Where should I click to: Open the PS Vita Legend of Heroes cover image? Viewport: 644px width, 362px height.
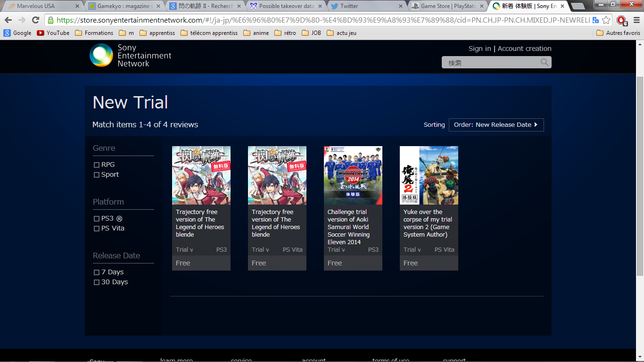coord(277,175)
